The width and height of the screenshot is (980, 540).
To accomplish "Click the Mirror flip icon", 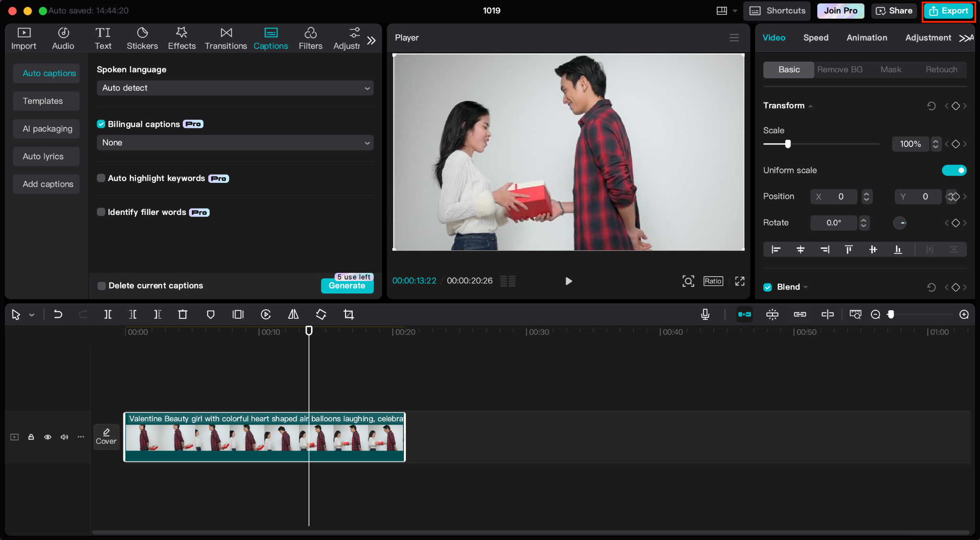I will [293, 315].
